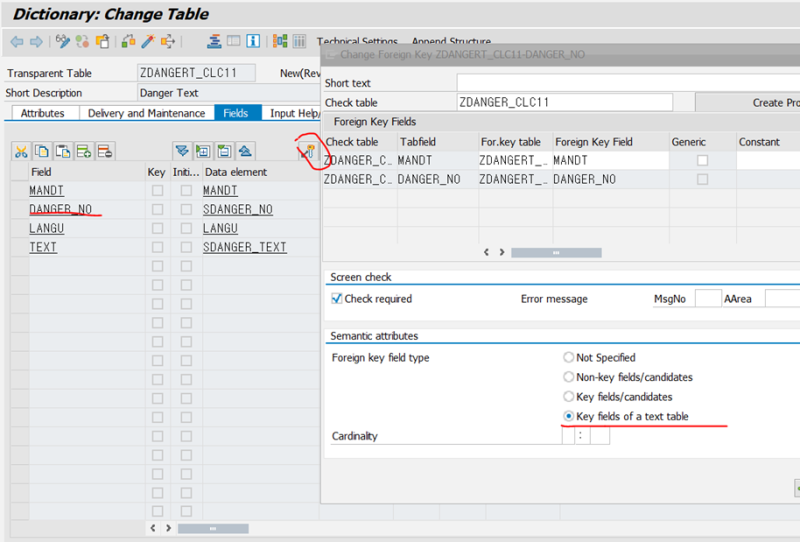This screenshot has height=542, width=800.
Task: Collapse the include (minus box icon)
Action: click(224, 151)
